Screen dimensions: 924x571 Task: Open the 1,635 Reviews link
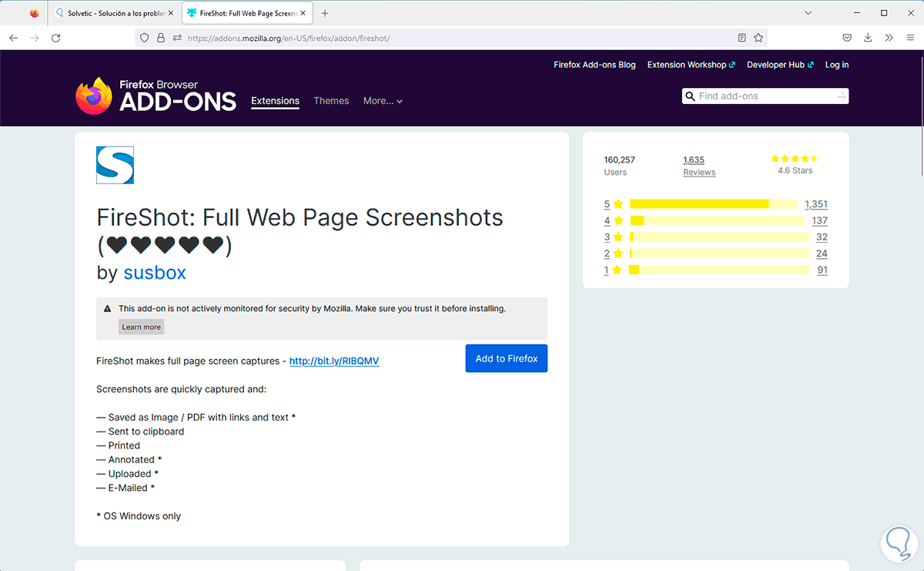(x=699, y=166)
